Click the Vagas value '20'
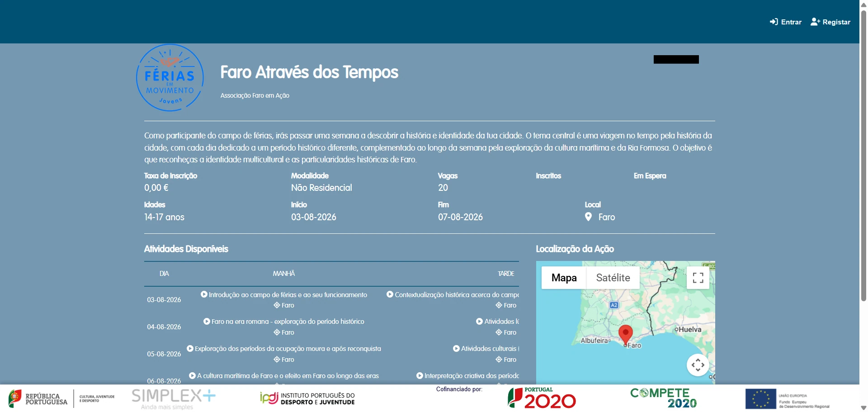Image resolution: width=868 pixels, height=412 pixels. click(x=443, y=188)
